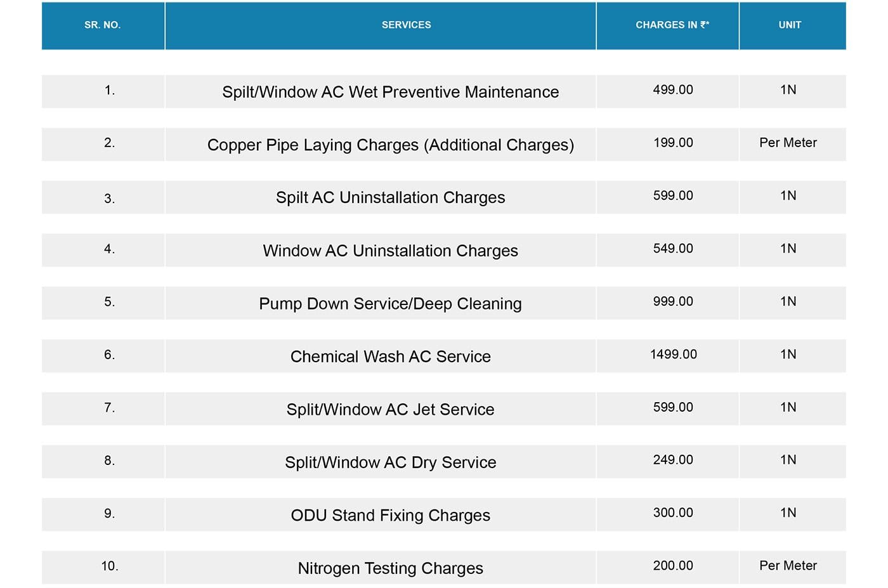This screenshot has width=888, height=588.
Task: Click Per Meter unit for nitrogen testing
Action: (x=788, y=566)
